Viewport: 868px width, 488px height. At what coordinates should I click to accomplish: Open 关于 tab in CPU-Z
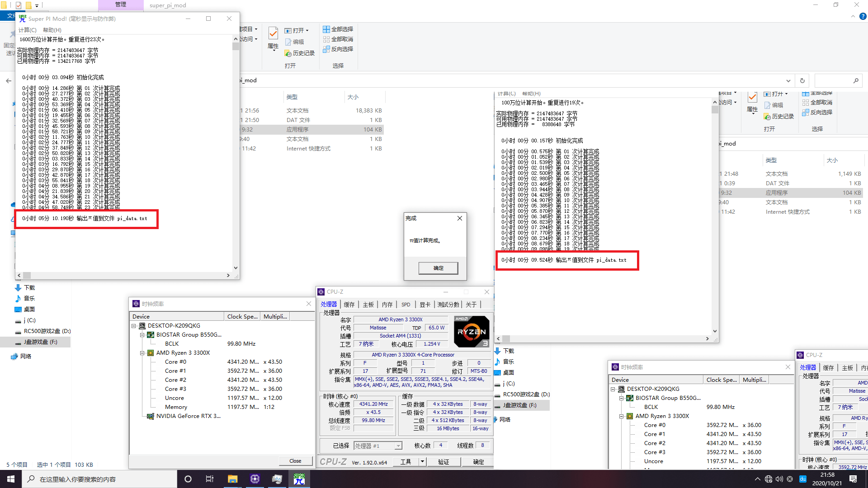point(471,305)
